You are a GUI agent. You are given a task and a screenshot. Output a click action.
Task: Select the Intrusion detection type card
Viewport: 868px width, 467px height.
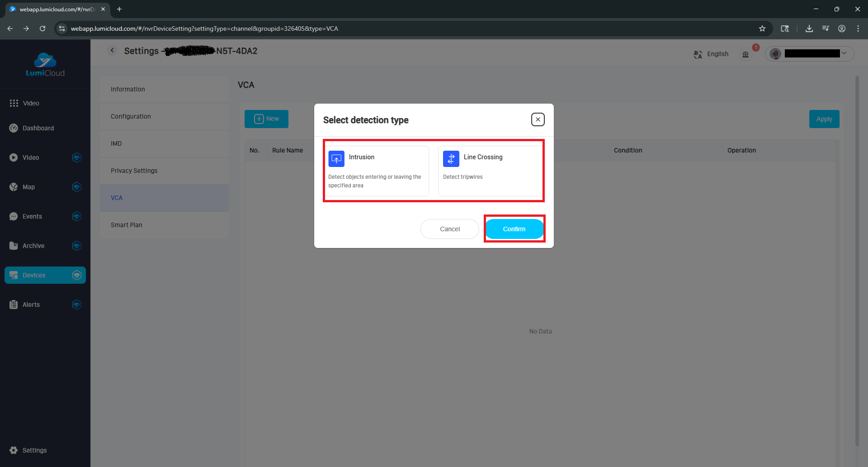point(377,171)
